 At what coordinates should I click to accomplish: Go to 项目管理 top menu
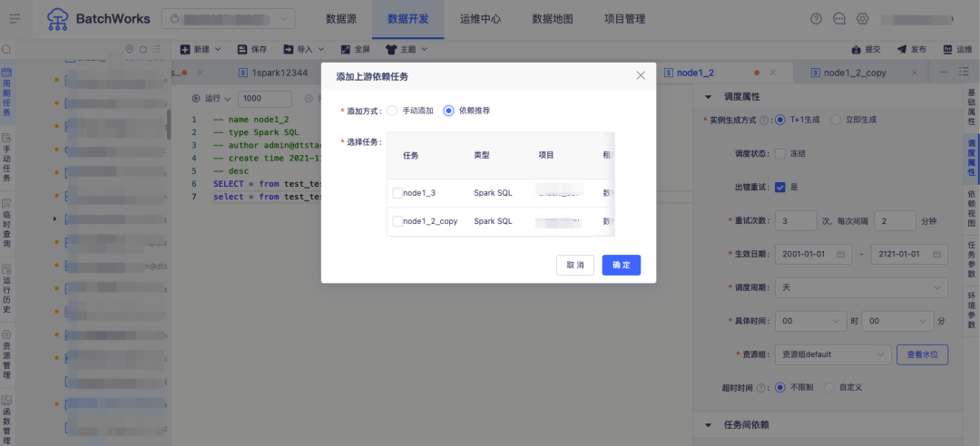625,19
